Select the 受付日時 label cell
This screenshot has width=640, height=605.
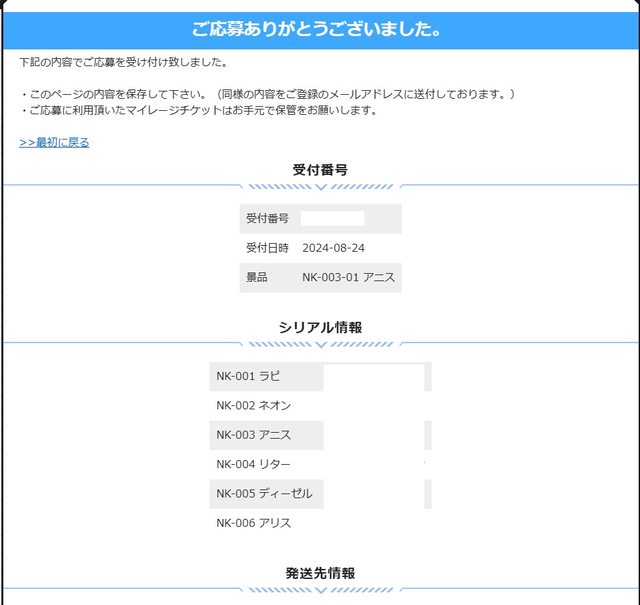click(267, 248)
